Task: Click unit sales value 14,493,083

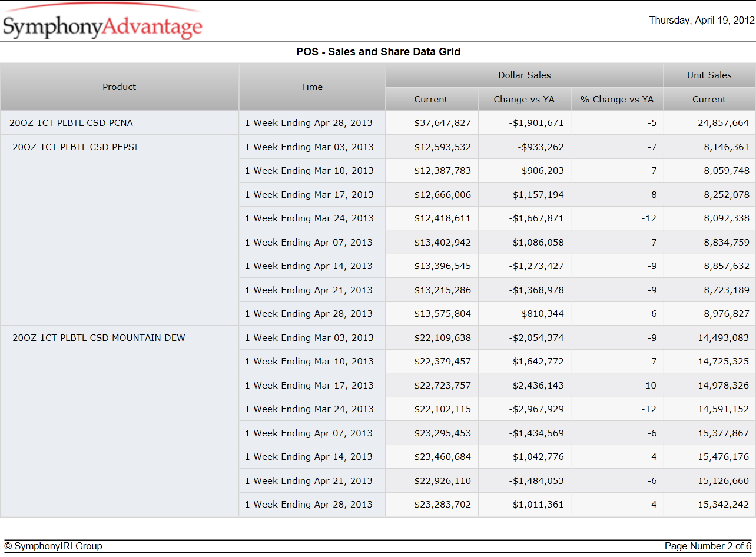Action: click(724, 338)
